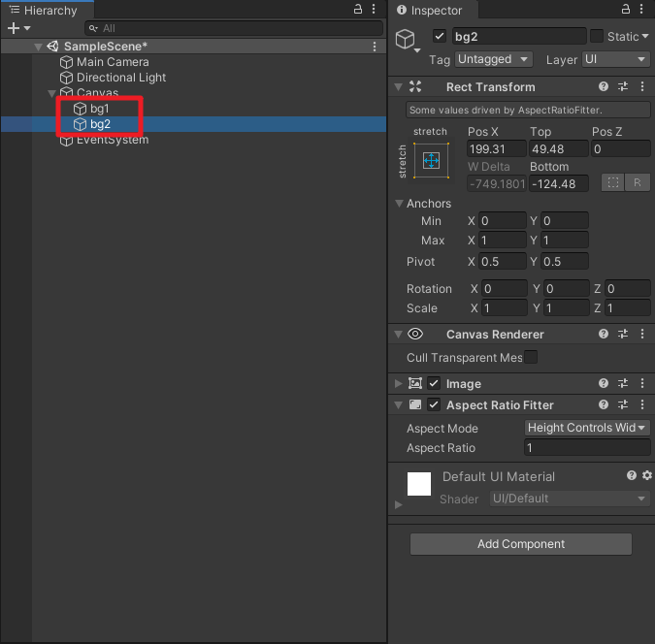Image resolution: width=655 pixels, height=644 pixels.
Task: Switch to the Hierarchy tab
Action: coord(48,10)
